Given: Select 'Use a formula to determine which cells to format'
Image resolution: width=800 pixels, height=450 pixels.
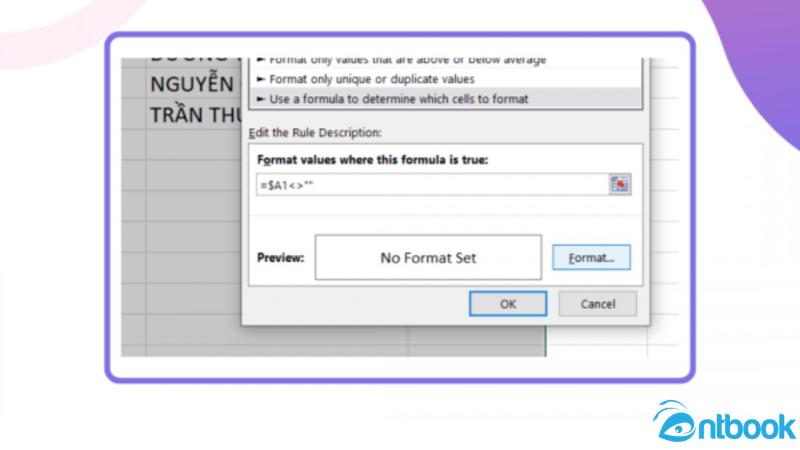Looking at the screenshot, I should pos(445,99).
